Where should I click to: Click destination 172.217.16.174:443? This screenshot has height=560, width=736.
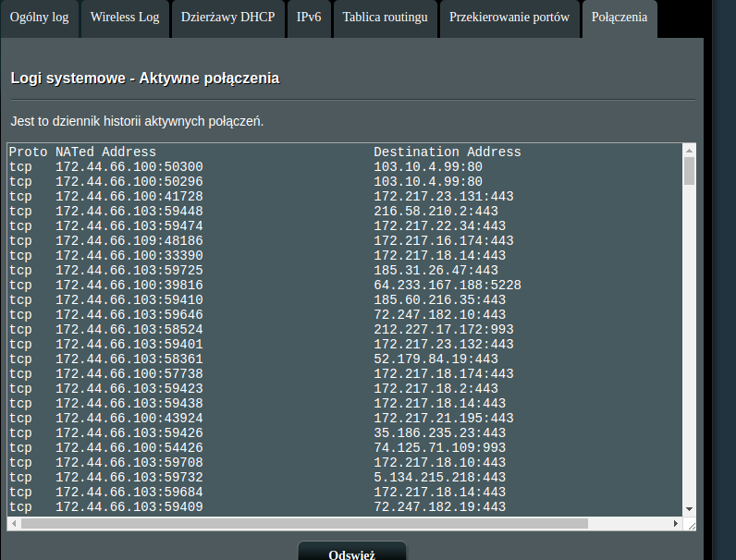(x=444, y=240)
